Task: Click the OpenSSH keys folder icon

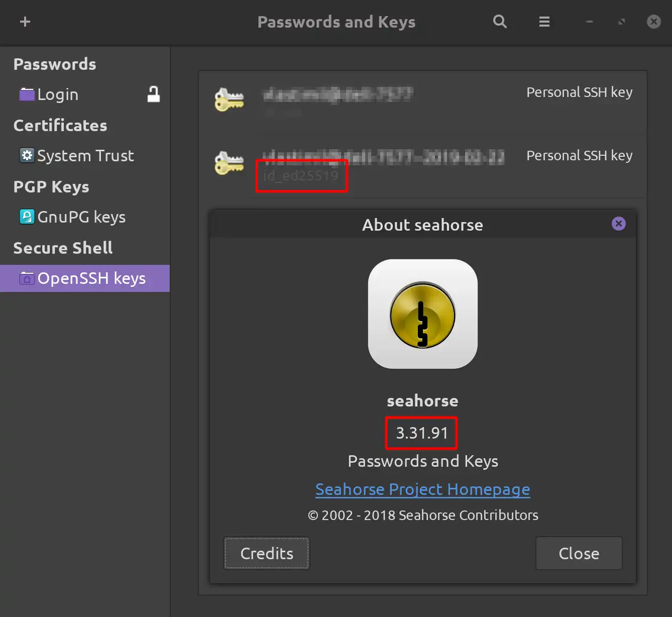Action: [x=27, y=278]
